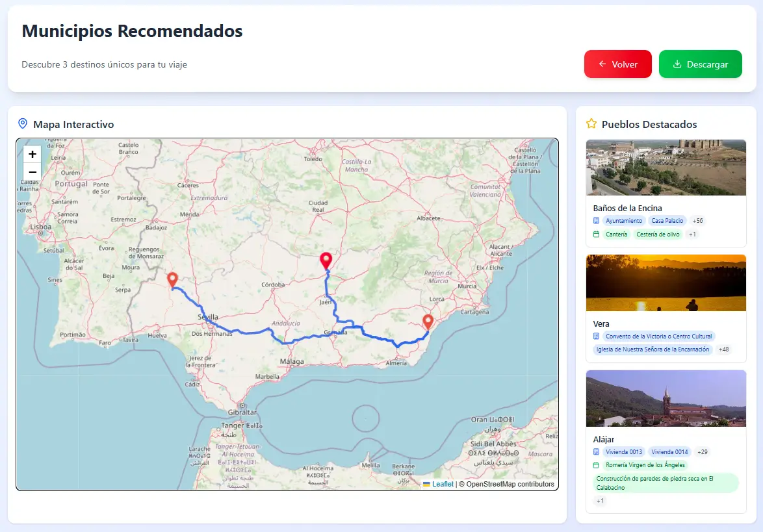Select the red map marker on southeast coast
Screen dimensions: 763x532
[x=428, y=321]
